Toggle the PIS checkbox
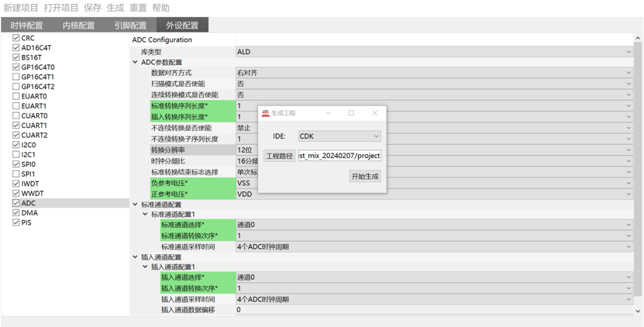This screenshot has height=327, width=644. click(16, 223)
